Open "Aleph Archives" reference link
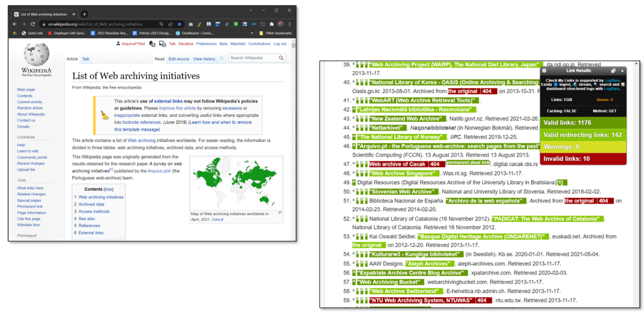 [x=431, y=264]
